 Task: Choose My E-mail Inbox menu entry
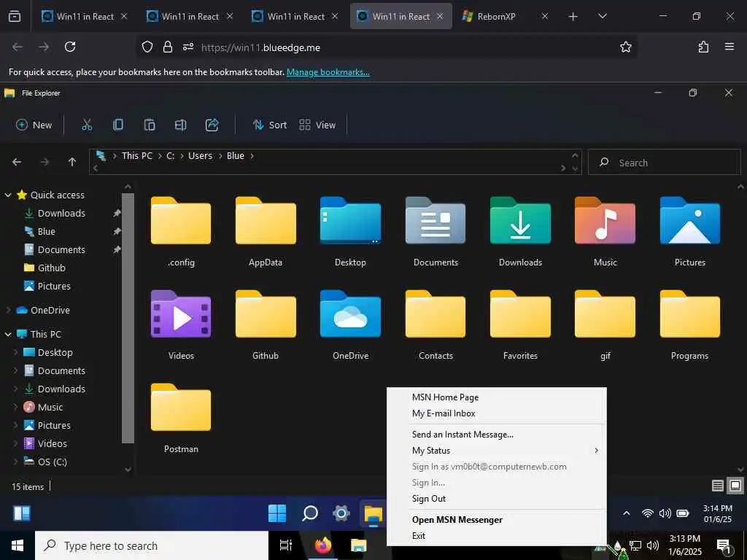point(496,413)
